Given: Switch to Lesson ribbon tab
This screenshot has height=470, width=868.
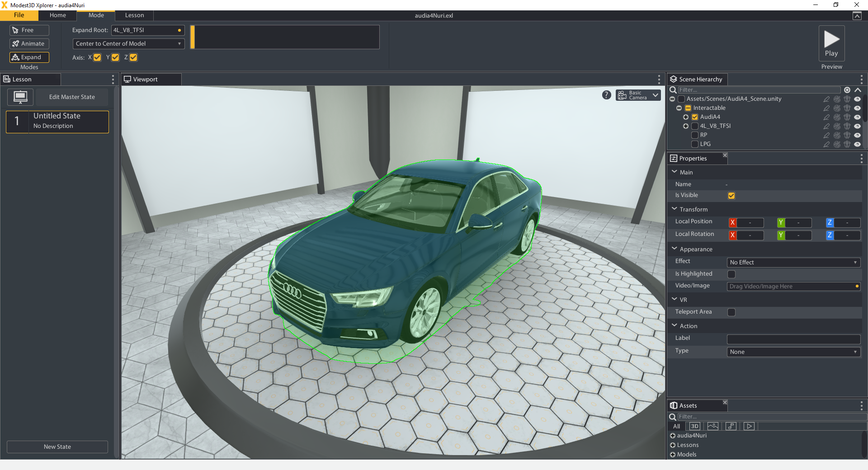Looking at the screenshot, I should [x=135, y=15].
